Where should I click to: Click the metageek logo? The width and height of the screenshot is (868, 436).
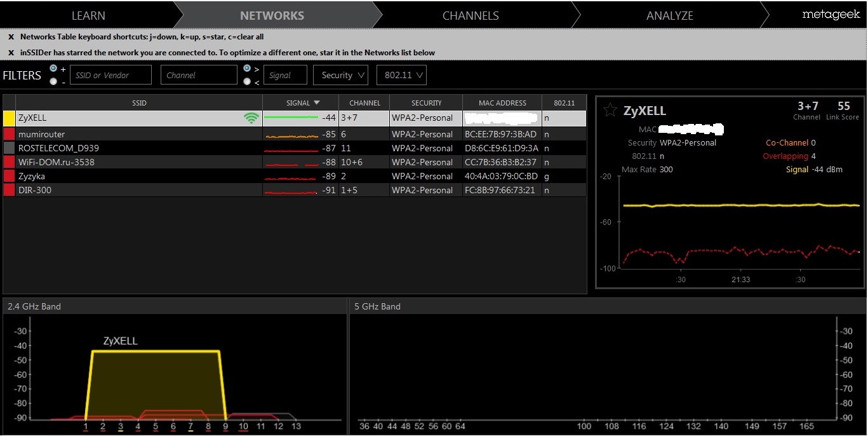pos(831,14)
